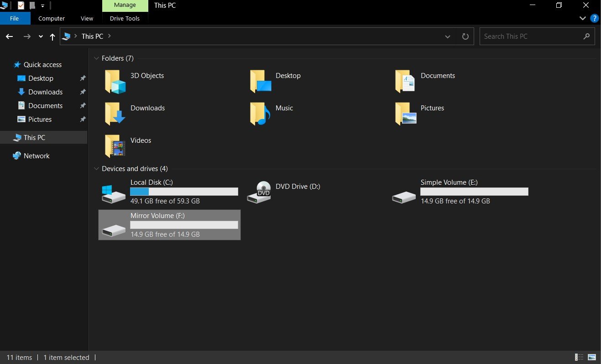Click the Network icon in sidebar
The height and width of the screenshot is (364, 601).
(17, 156)
